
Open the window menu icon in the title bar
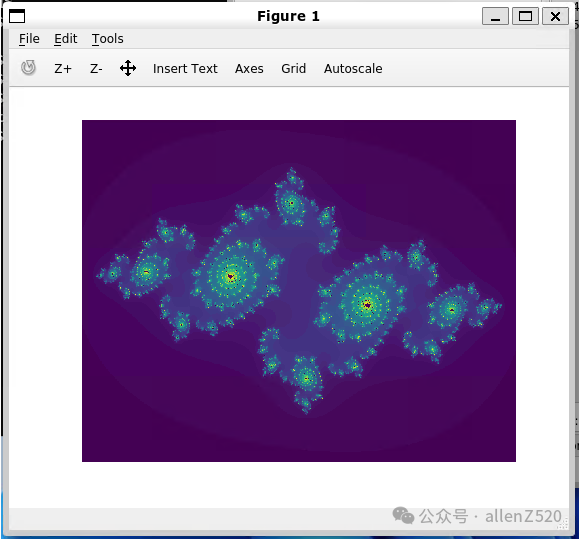point(17,16)
